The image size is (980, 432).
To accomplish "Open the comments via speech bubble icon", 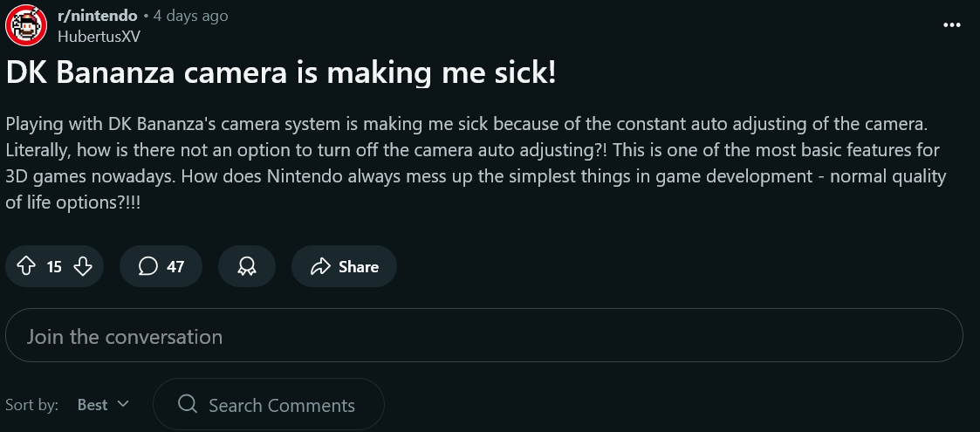I will [147, 267].
